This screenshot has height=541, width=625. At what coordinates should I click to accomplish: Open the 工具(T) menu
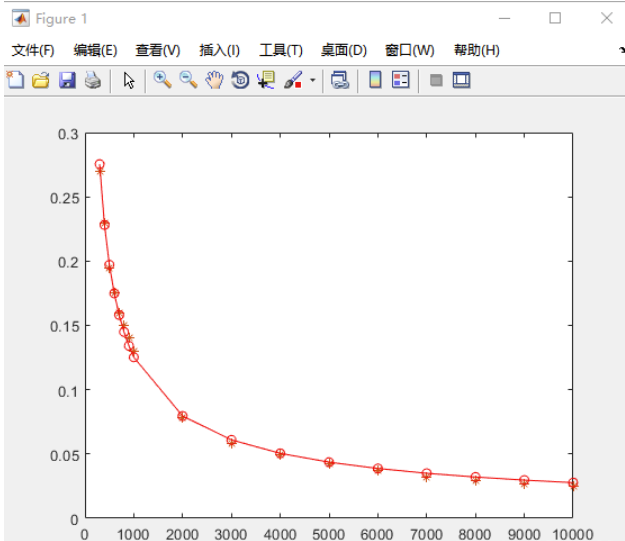click(x=281, y=50)
